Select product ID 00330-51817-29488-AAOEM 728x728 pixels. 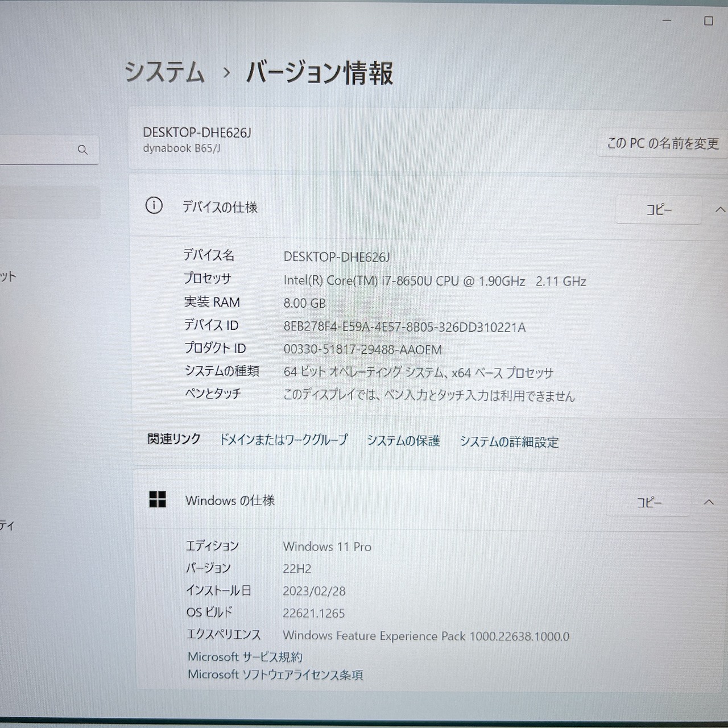[x=362, y=350]
